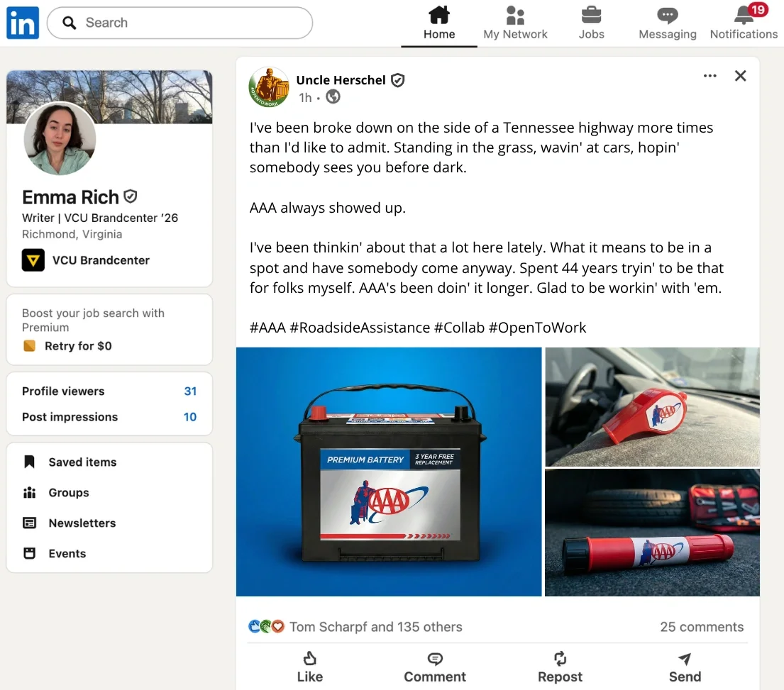The height and width of the screenshot is (690, 784).
Task: Click the Events calendar icon
Action: [30, 553]
